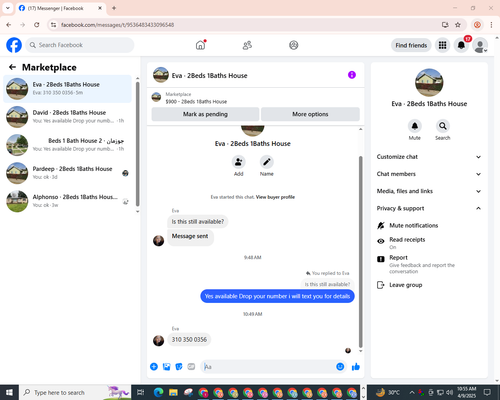
Task: Click the Facebook logo
Action: [x=14, y=45]
